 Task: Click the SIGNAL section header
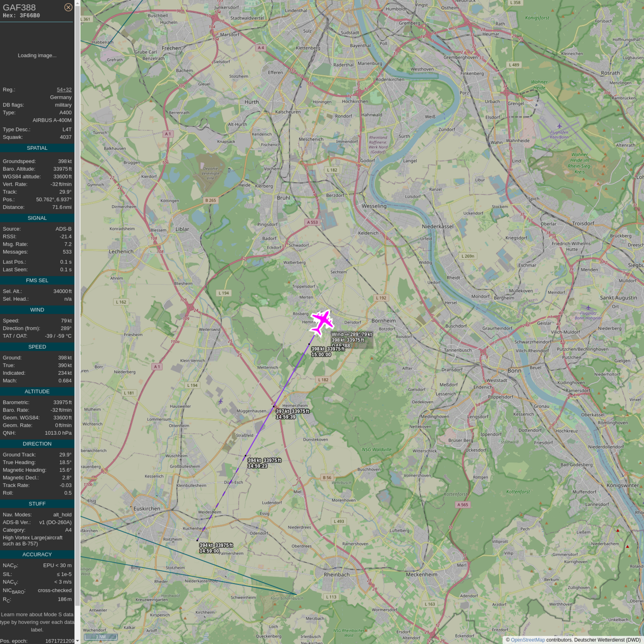37,218
